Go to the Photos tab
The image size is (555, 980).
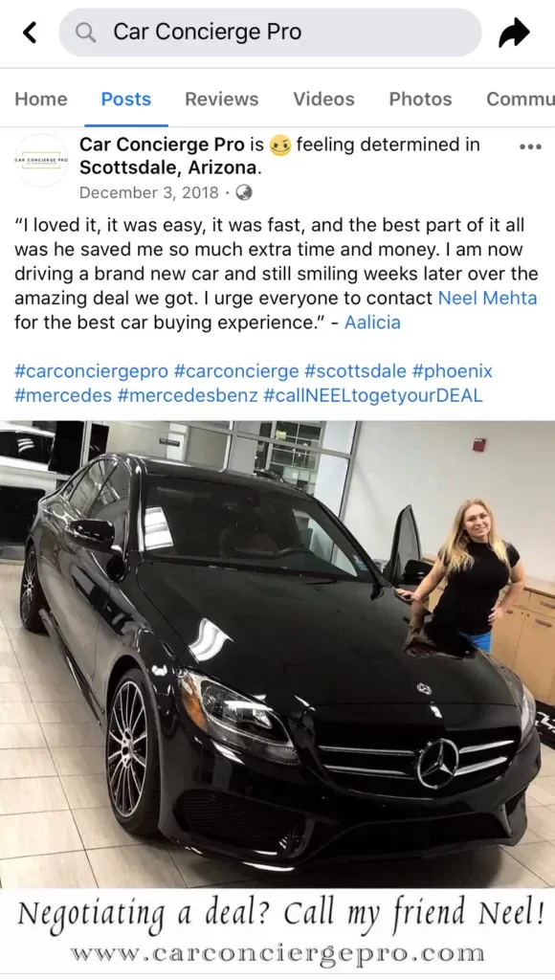421,99
